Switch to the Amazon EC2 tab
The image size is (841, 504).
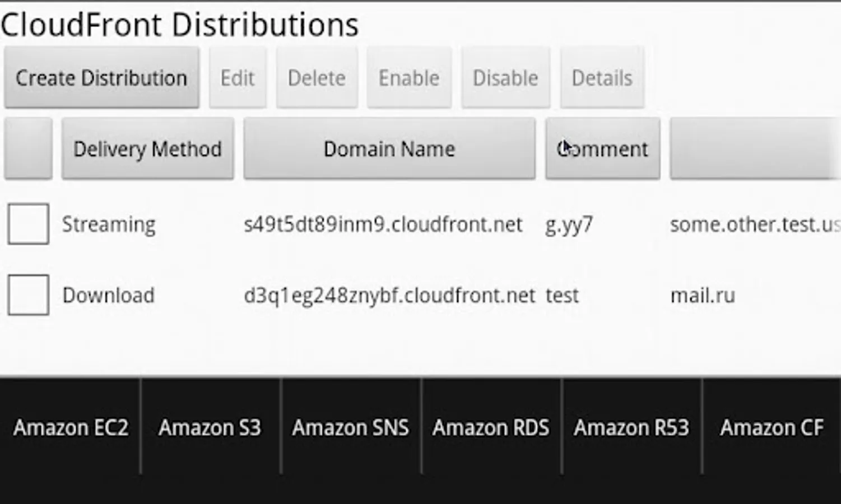(x=71, y=428)
